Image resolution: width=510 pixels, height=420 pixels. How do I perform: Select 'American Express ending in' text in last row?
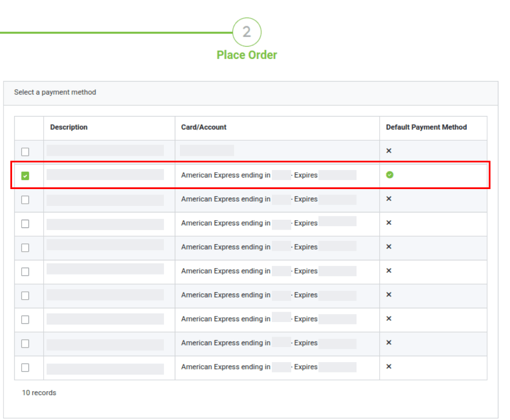tap(226, 366)
